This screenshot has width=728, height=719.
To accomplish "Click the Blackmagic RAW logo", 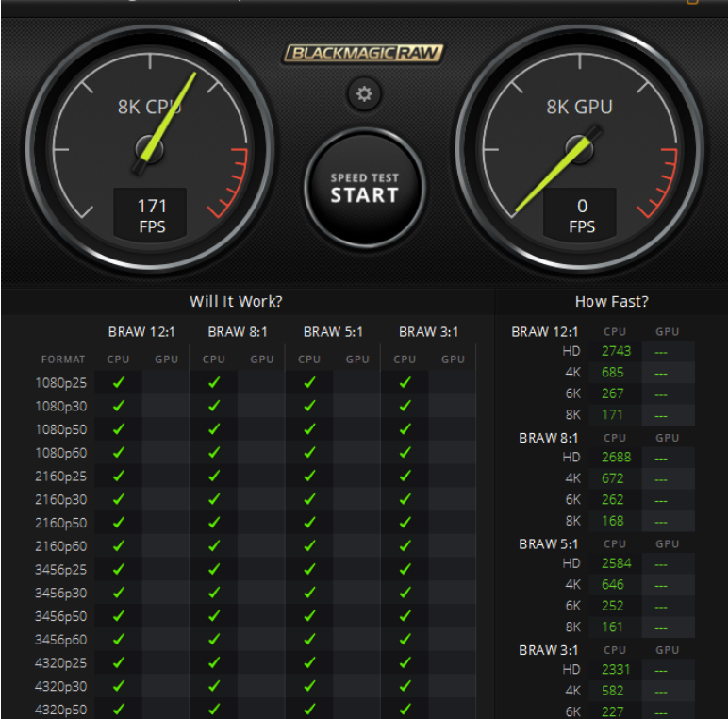I will click(364, 54).
